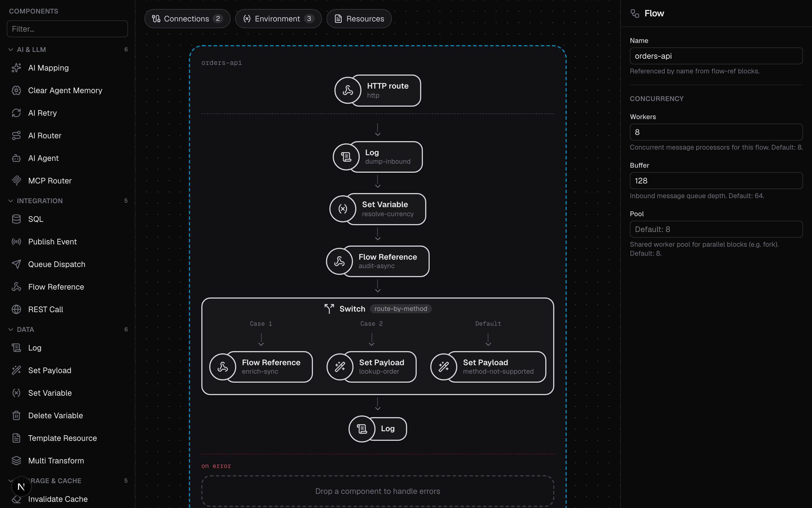Click the Pool input field
812x508 pixels.
pos(716,229)
